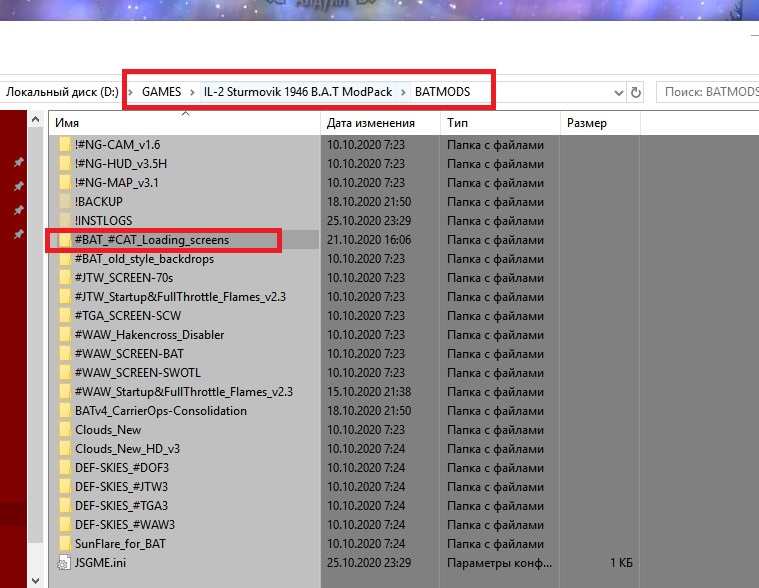Select #WAW_Hakencross_Disabler folder name
Screen dimensions: 759x588
point(150,334)
